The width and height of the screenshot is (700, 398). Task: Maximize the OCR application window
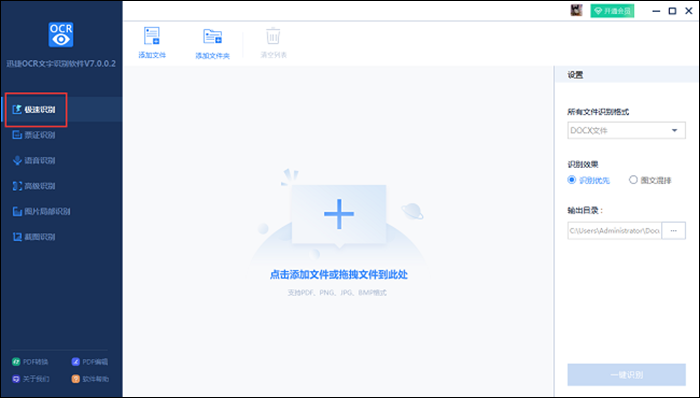tap(672, 11)
